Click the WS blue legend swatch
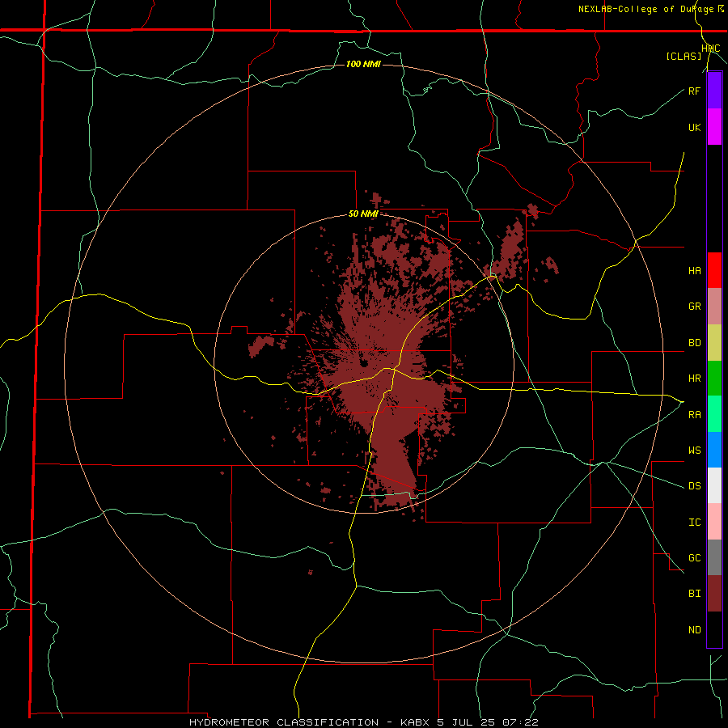The image size is (728, 728). [714, 450]
